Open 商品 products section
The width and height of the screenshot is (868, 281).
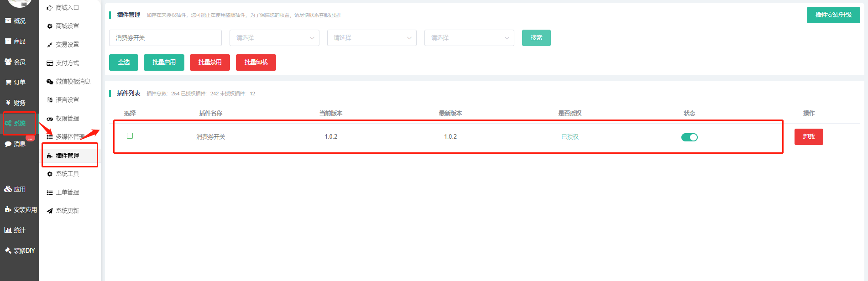pyautogui.click(x=20, y=42)
